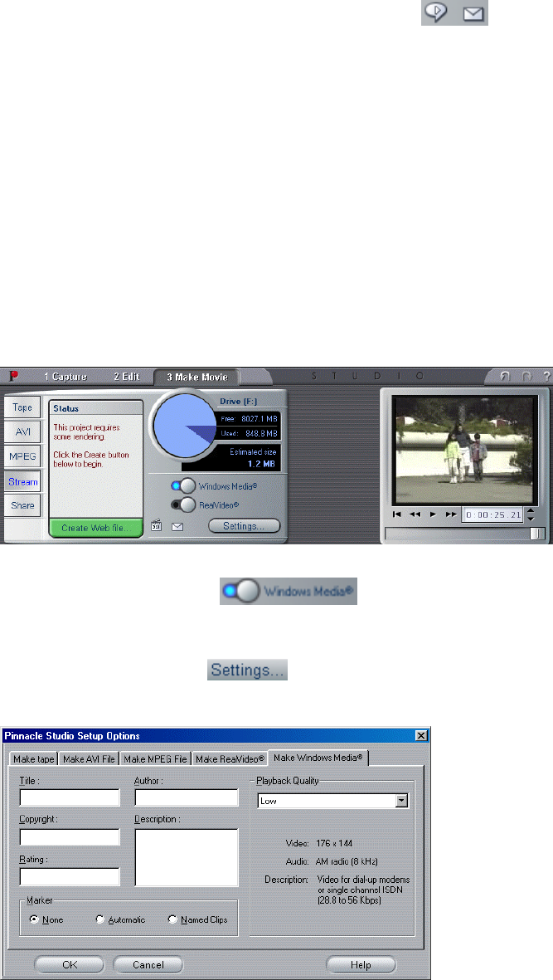Click the "Status" panel heading

pyautogui.click(x=65, y=408)
